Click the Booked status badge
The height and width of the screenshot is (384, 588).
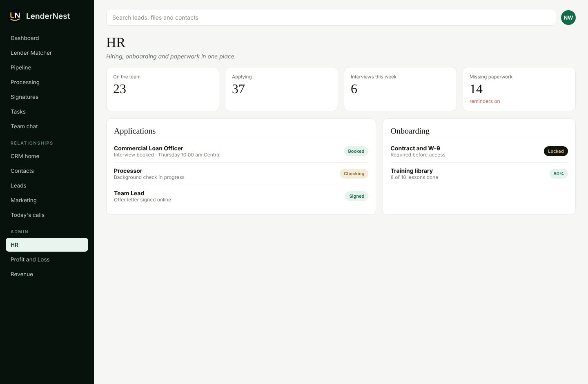tap(356, 151)
